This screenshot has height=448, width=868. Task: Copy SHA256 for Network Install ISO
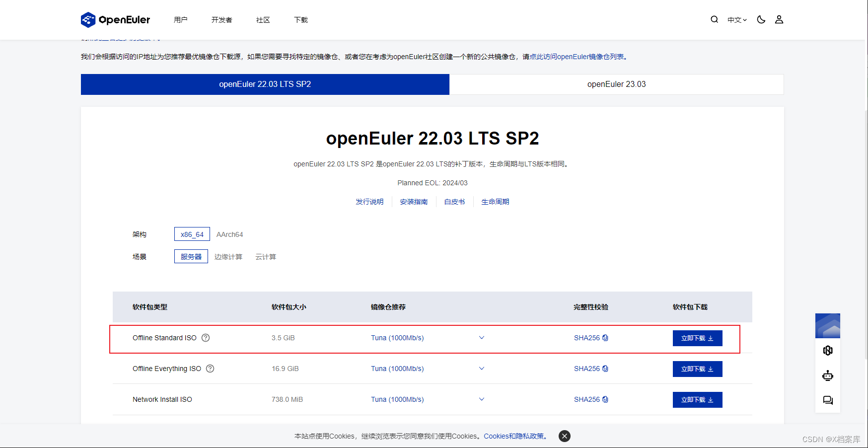(x=605, y=399)
